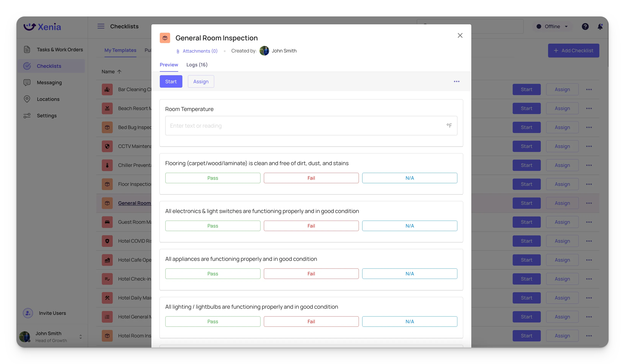Viewport: 625px width, 364px height.
Task: Click the Invite Users icon at bottom
Action: [27, 313]
